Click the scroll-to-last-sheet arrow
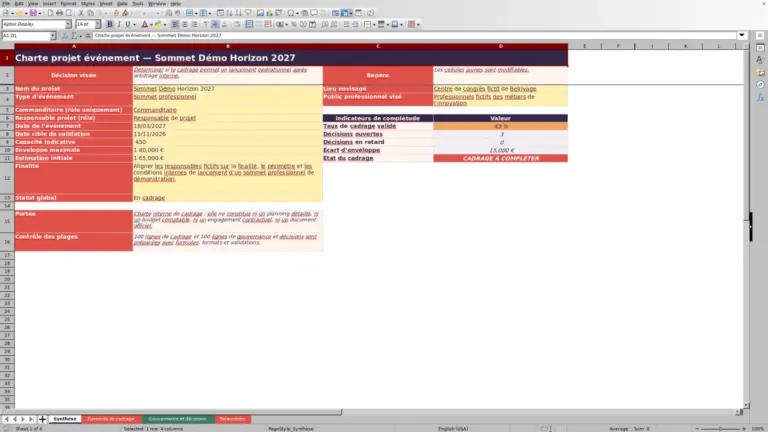The height and width of the screenshot is (432, 768). (x=31, y=419)
